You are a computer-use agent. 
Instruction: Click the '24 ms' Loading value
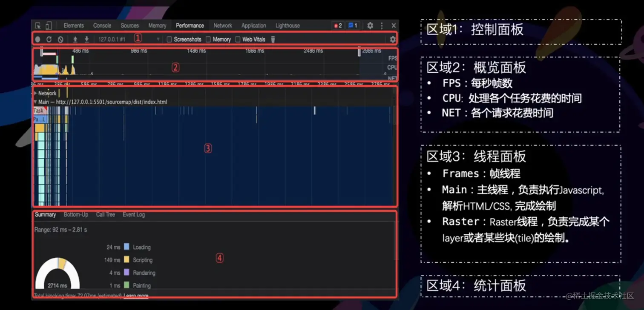(x=114, y=247)
